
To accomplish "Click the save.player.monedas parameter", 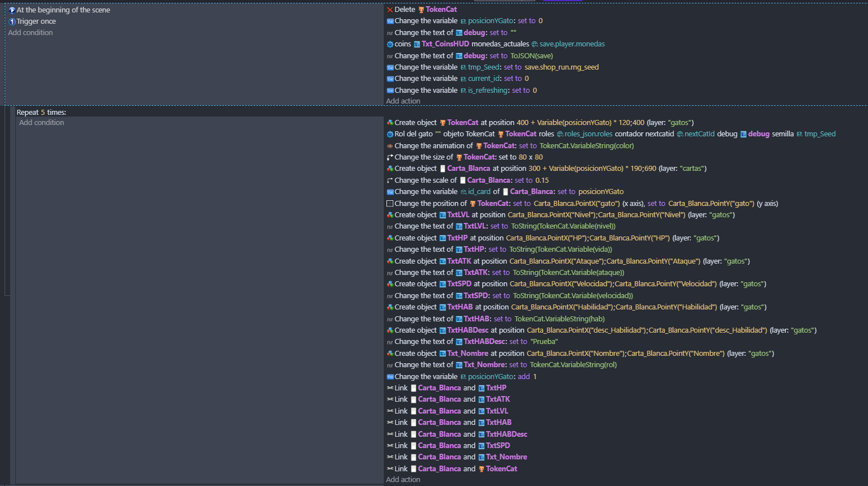I will [x=572, y=44].
